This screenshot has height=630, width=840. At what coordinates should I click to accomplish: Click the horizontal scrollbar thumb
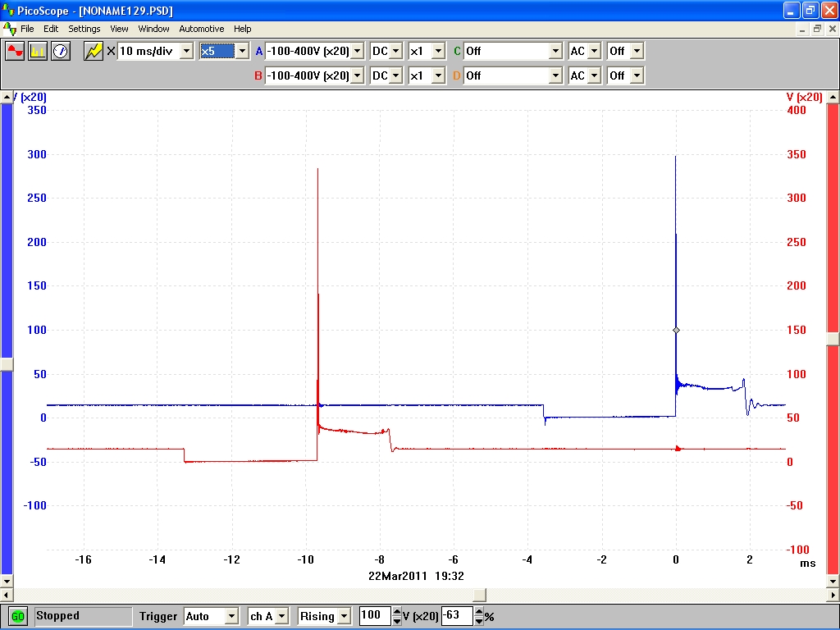click(x=480, y=595)
